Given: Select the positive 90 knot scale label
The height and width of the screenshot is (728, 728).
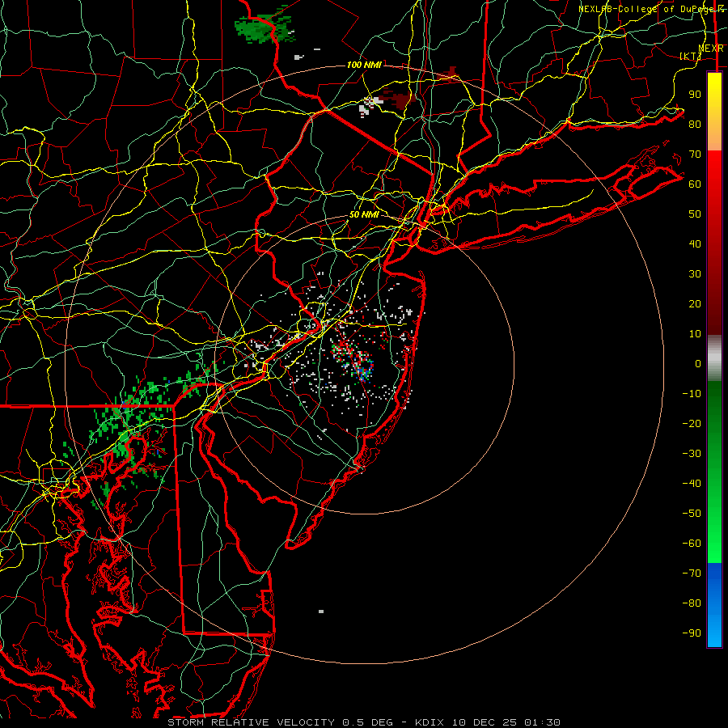Looking at the screenshot, I should pyautogui.click(x=695, y=95).
